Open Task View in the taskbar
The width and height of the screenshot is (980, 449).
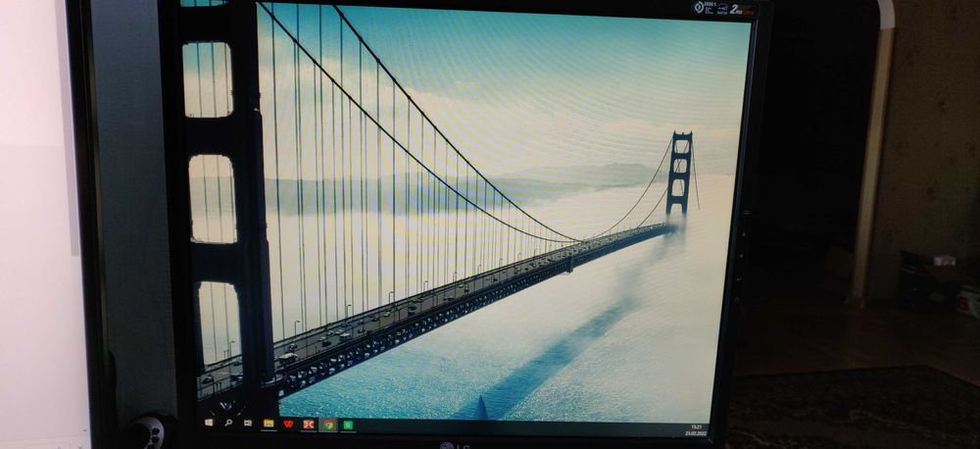coord(248,423)
